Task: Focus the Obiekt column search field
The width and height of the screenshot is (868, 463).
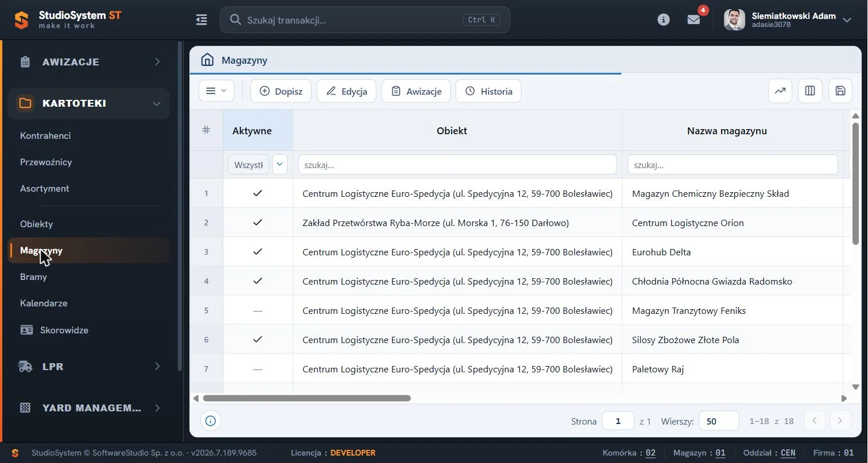Action: pyautogui.click(x=458, y=164)
